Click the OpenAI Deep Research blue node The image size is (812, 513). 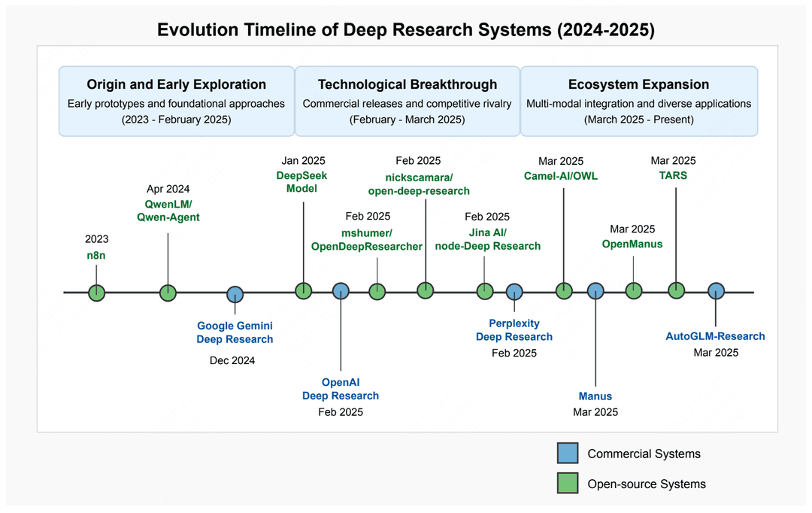341,291
